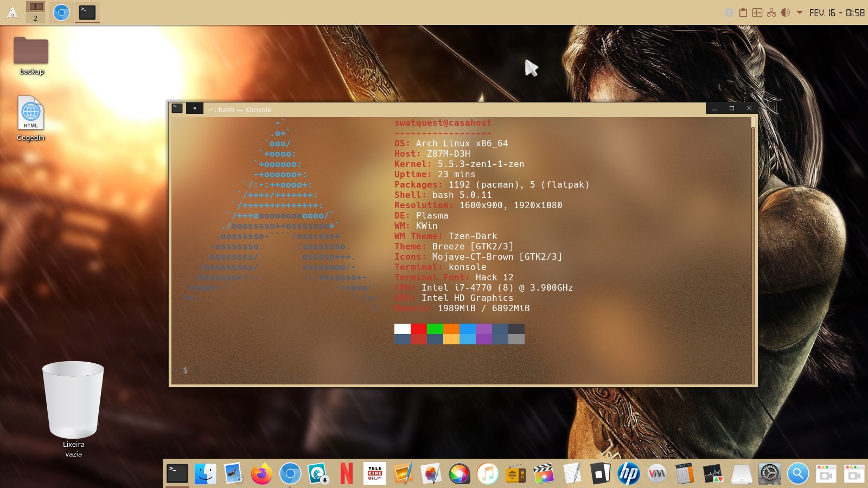This screenshot has width=868, height=488.
Task: Click the four-arrows tray icon
Action: pos(757,12)
